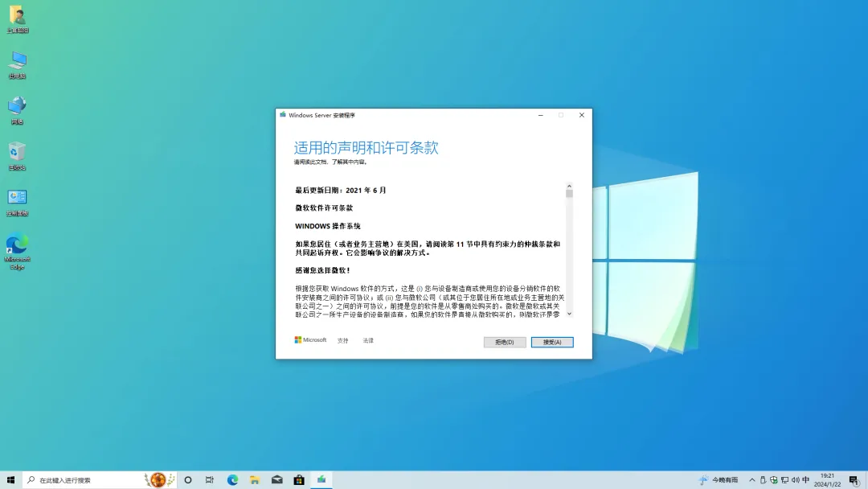The width and height of the screenshot is (868, 489).
Task: Launch Microsoft Edge from the taskbar
Action: coord(232,479)
